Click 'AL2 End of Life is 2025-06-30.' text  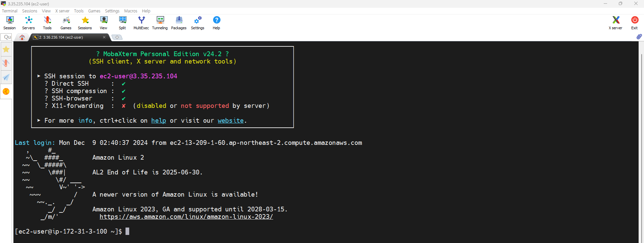[x=147, y=172]
